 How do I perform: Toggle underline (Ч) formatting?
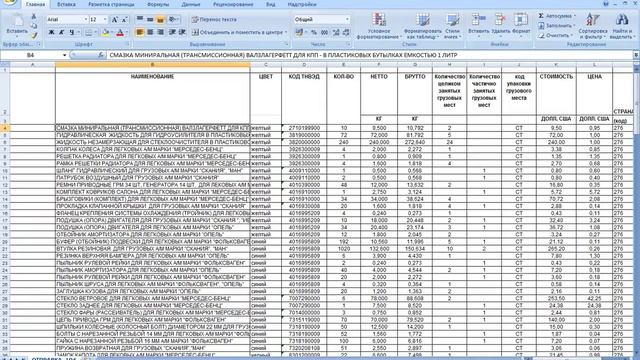[x=72, y=32]
